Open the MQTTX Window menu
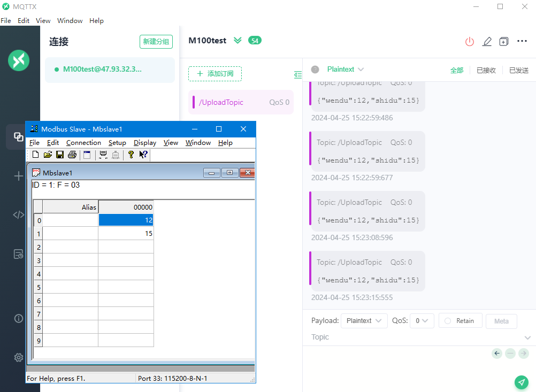The height and width of the screenshot is (392, 536). pos(70,20)
